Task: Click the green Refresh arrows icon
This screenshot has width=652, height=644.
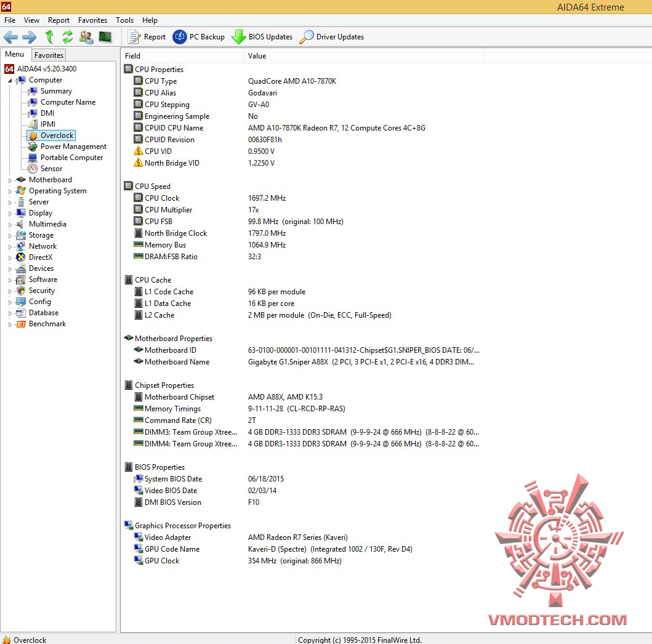Action: [67, 37]
